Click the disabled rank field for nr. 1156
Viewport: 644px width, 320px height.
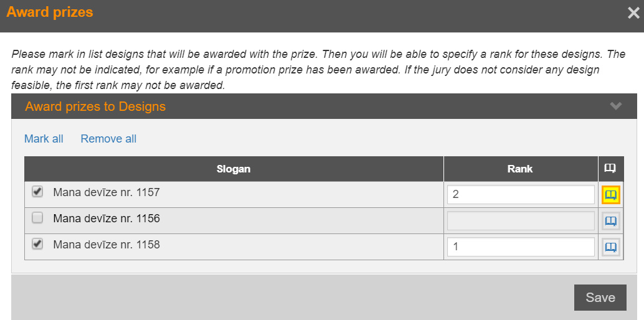(x=521, y=220)
